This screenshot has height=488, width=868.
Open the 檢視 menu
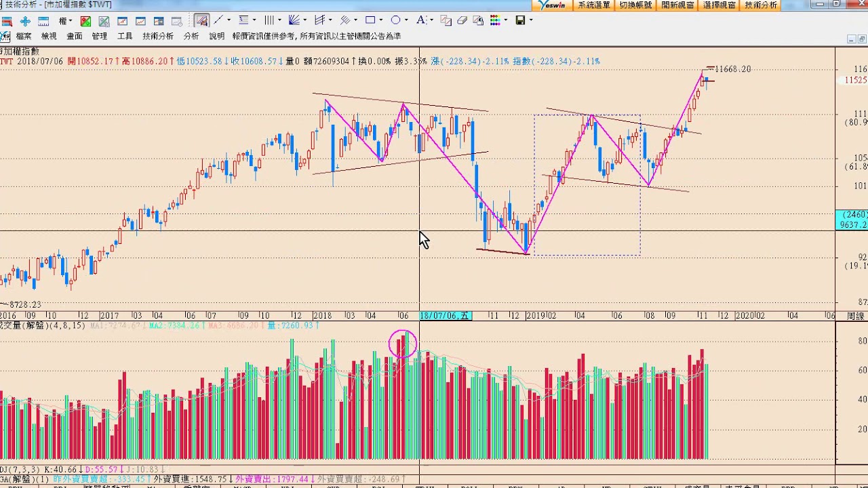pyautogui.click(x=49, y=36)
